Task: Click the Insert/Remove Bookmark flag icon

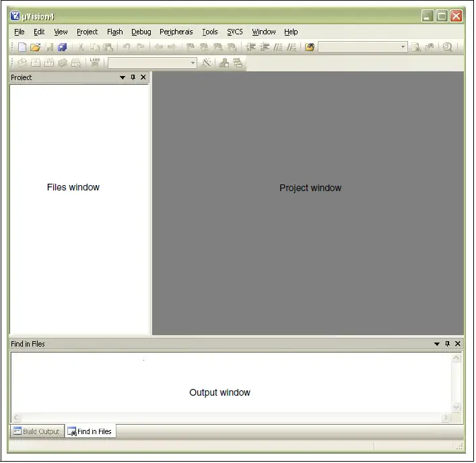Action: coord(191,47)
